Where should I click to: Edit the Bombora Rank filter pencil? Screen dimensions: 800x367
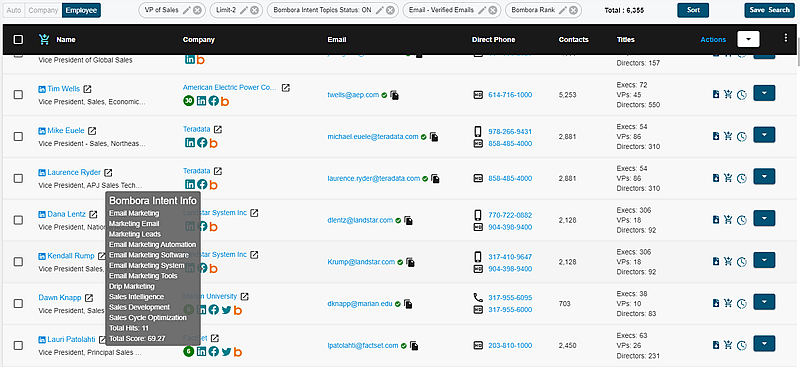[563, 10]
